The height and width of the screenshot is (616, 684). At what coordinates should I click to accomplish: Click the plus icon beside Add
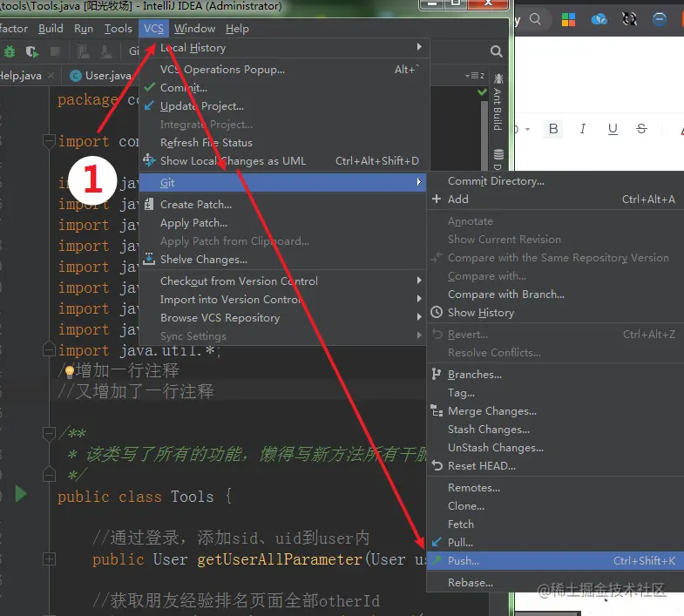[x=437, y=199]
